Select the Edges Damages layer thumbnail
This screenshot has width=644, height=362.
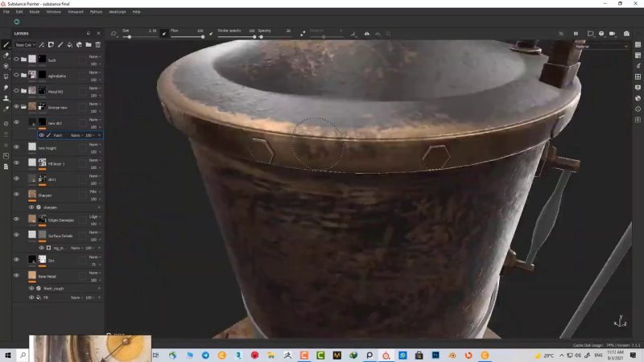click(42, 219)
